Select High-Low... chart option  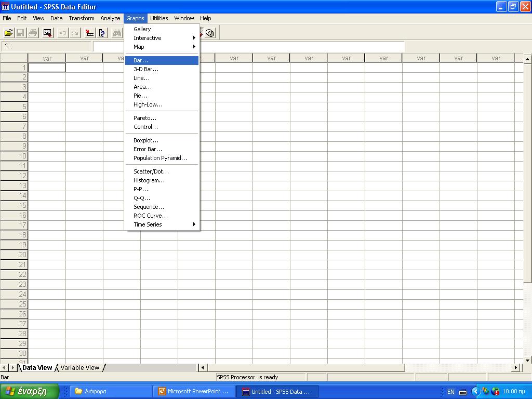pyautogui.click(x=162, y=104)
